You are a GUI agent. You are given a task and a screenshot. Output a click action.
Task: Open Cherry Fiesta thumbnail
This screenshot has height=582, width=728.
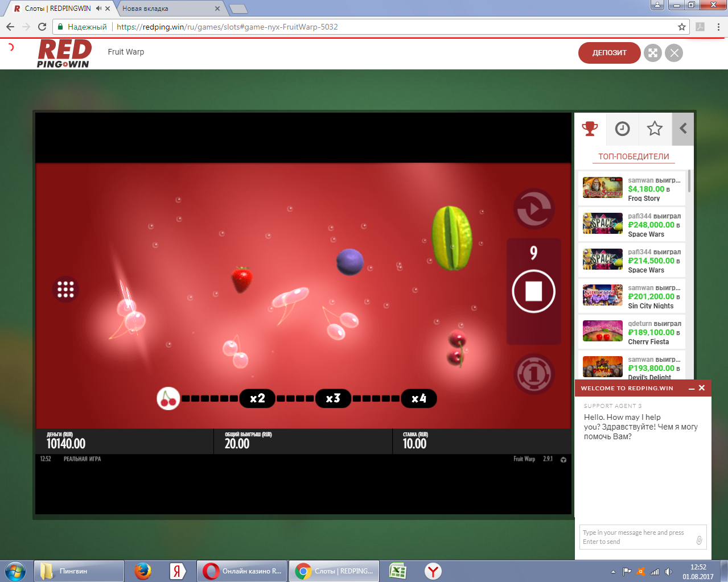pyautogui.click(x=603, y=331)
